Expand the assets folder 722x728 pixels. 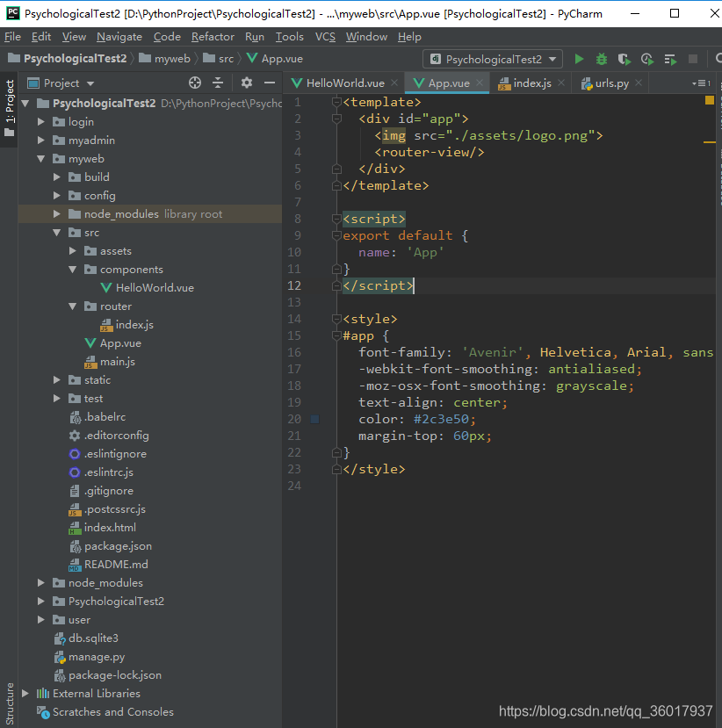pyautogui.click(x=72, y=251)
